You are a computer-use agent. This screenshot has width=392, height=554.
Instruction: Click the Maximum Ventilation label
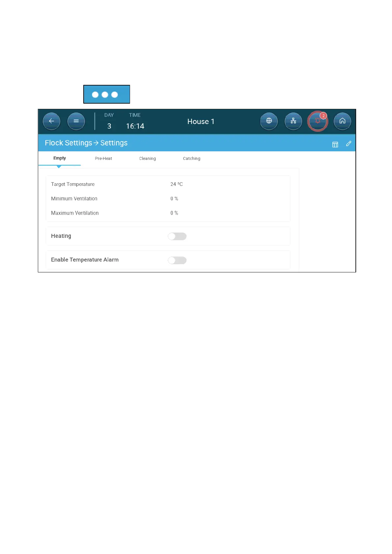(x=75, y=213)
